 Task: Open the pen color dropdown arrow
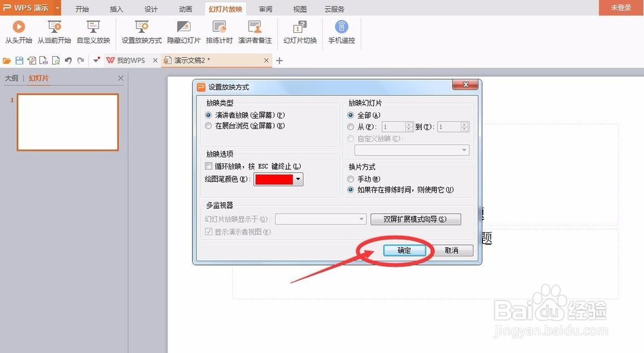299,179
